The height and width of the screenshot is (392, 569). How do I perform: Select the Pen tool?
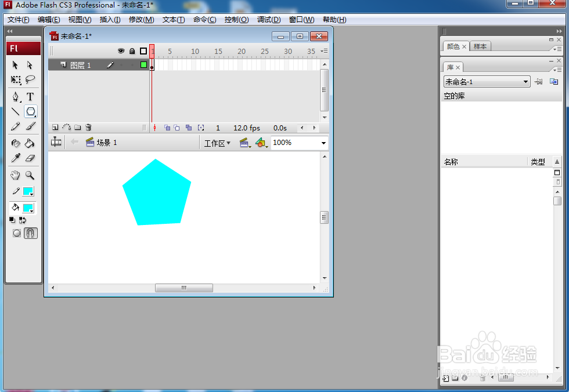(16, 97)
